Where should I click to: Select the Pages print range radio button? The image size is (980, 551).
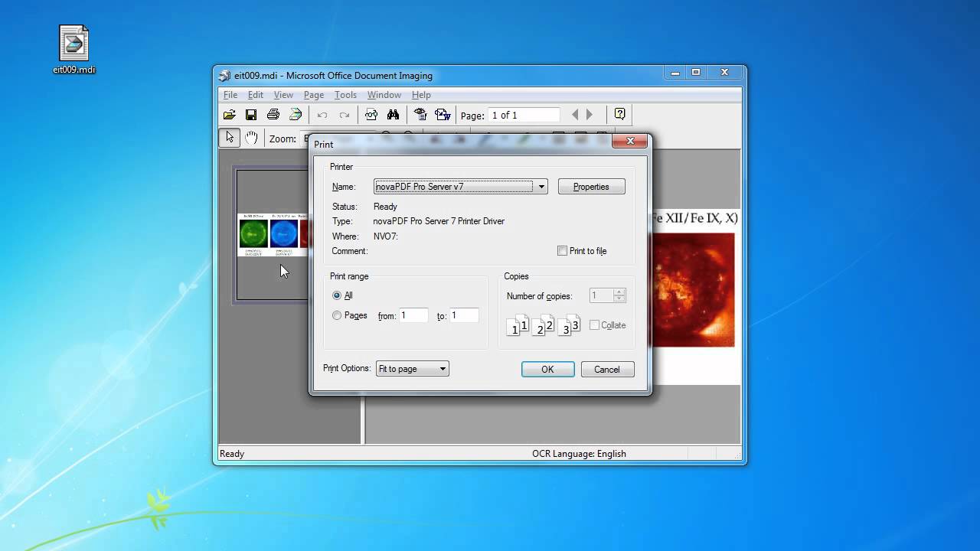337,315
